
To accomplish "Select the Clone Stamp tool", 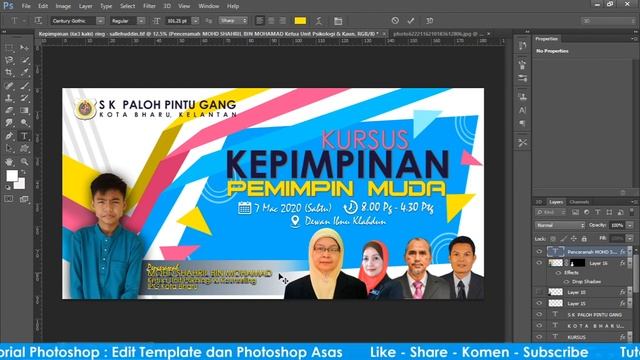I will [9, 98].
